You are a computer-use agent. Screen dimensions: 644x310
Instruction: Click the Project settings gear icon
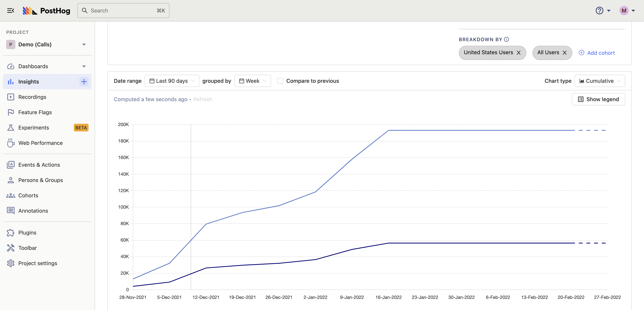(x=11, y=263)
